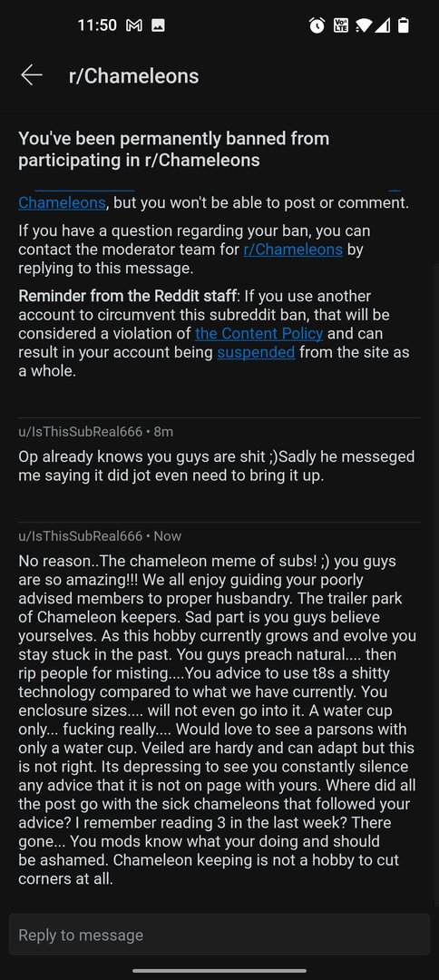Screen dimensions: 439x980
Task: Tap the 11:50 clock in status bar
Action: (x=97, y=25)
